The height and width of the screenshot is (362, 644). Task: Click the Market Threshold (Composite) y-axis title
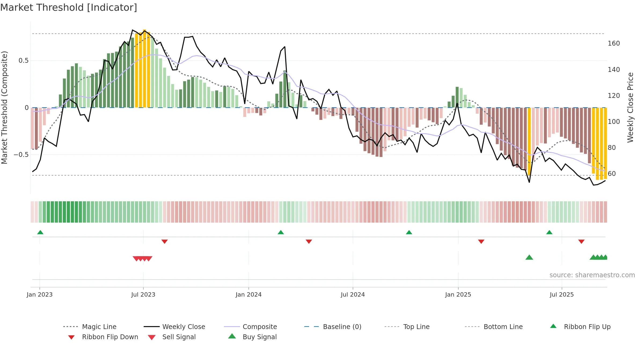coord(5,108)
